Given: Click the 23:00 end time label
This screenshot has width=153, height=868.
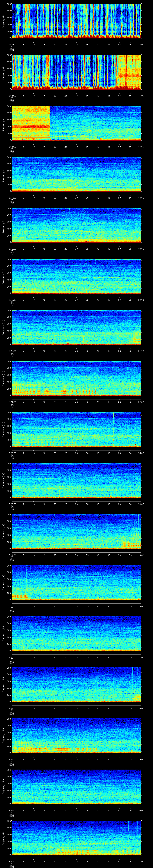Looking at the screenshot, I should pos(141,453).
